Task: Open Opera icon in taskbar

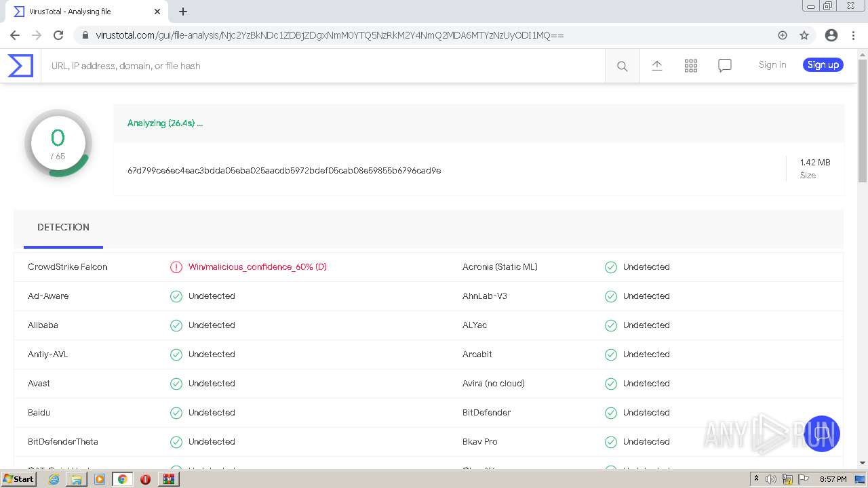Action: click(145, 479)
